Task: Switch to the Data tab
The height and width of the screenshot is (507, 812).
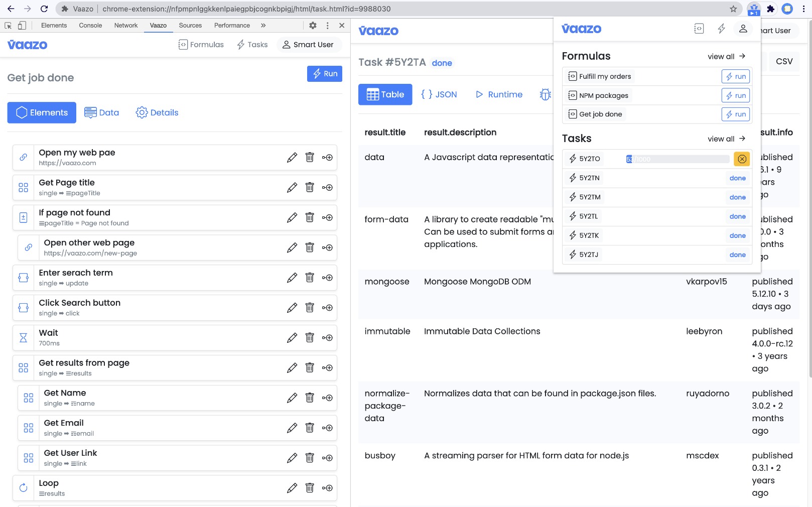Action: pyautogui.click(x=102, y=113)
